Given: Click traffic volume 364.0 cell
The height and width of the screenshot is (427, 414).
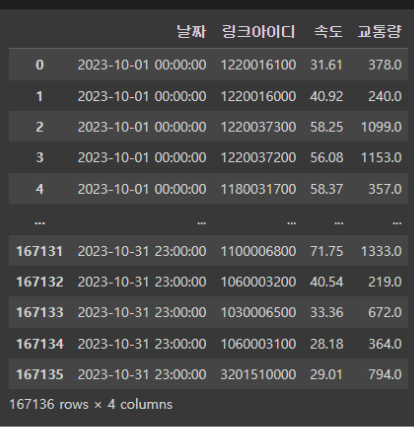Looking at the screenshot, I should [x=385, y=344].
